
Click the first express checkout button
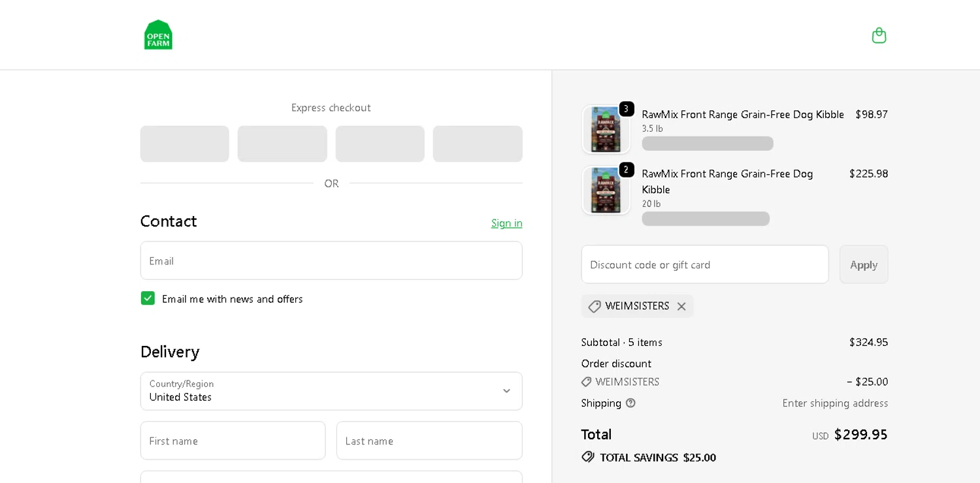[185, 144]
